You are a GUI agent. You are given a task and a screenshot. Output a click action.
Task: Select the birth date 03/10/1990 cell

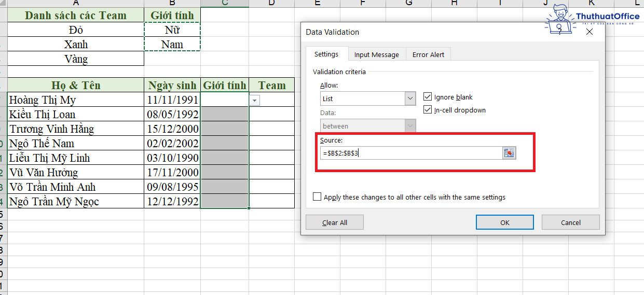172,158
